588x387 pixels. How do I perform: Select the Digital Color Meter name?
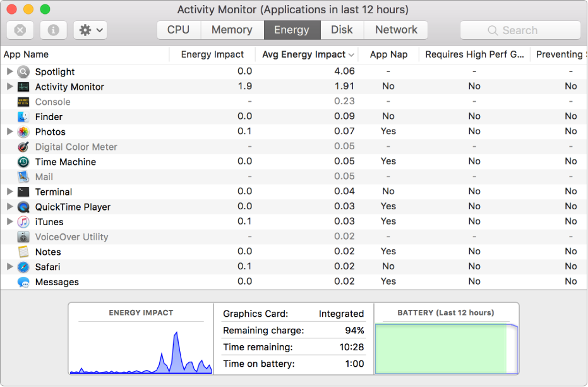point(76,147)
